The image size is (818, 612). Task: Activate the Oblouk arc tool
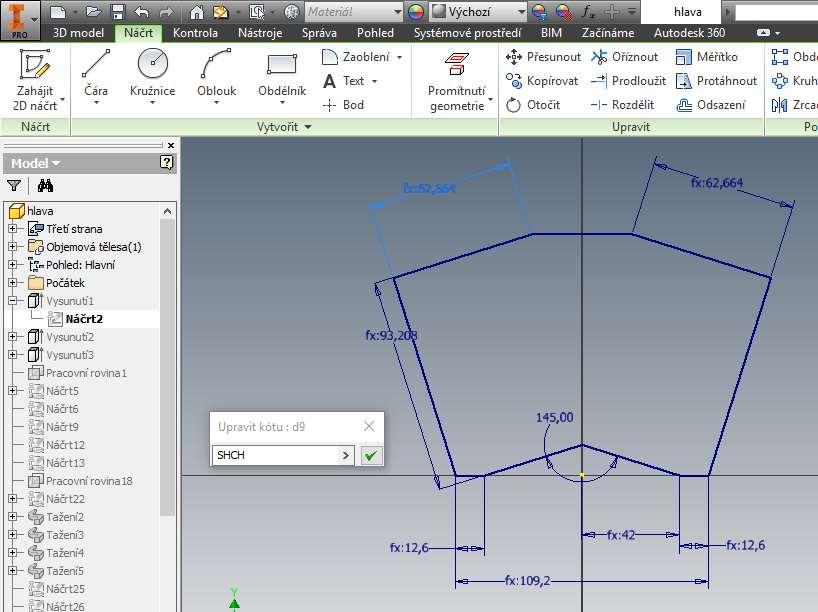[216, 76]
